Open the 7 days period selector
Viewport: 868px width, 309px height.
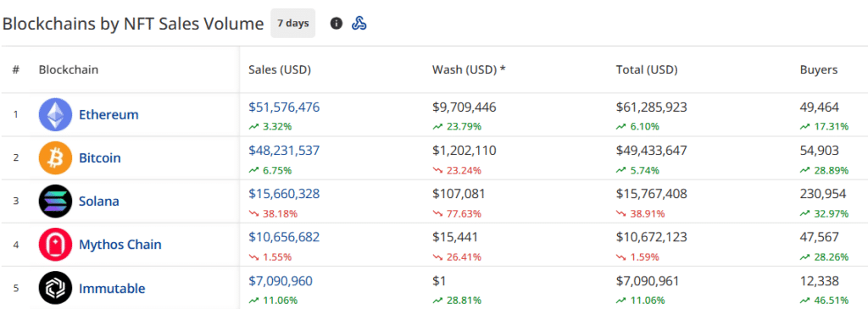pyautogui.click(x=292, y=23)
